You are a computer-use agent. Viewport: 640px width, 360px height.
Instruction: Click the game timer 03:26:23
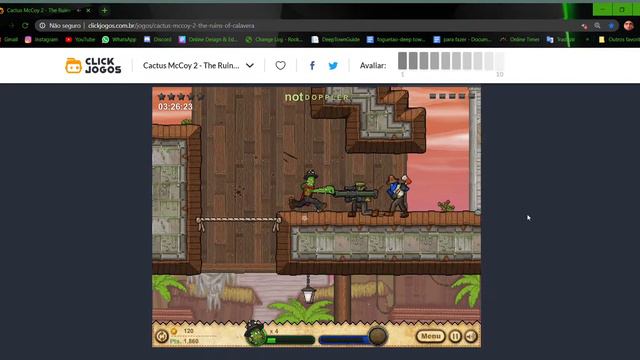[x=175, y=107]
